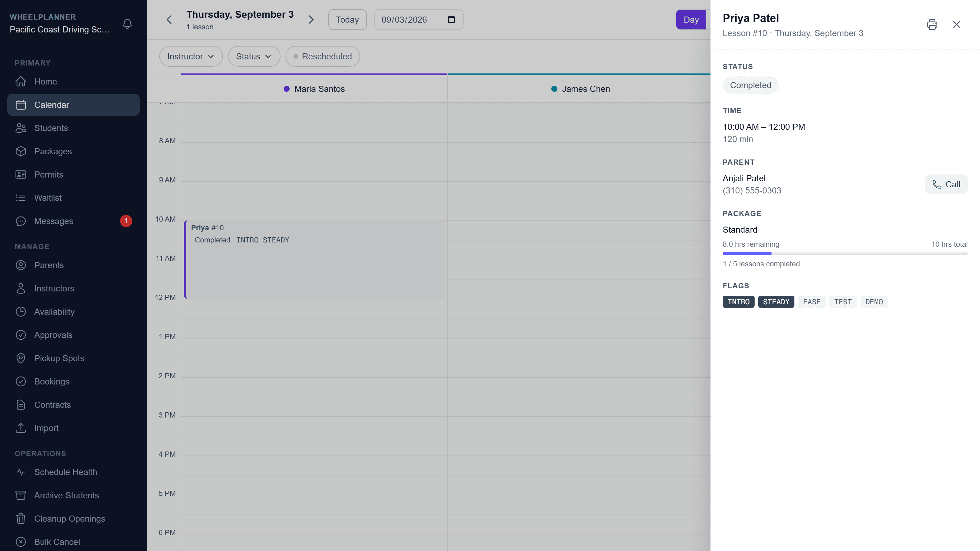Click the Bookings check icon

pos(21,381)
